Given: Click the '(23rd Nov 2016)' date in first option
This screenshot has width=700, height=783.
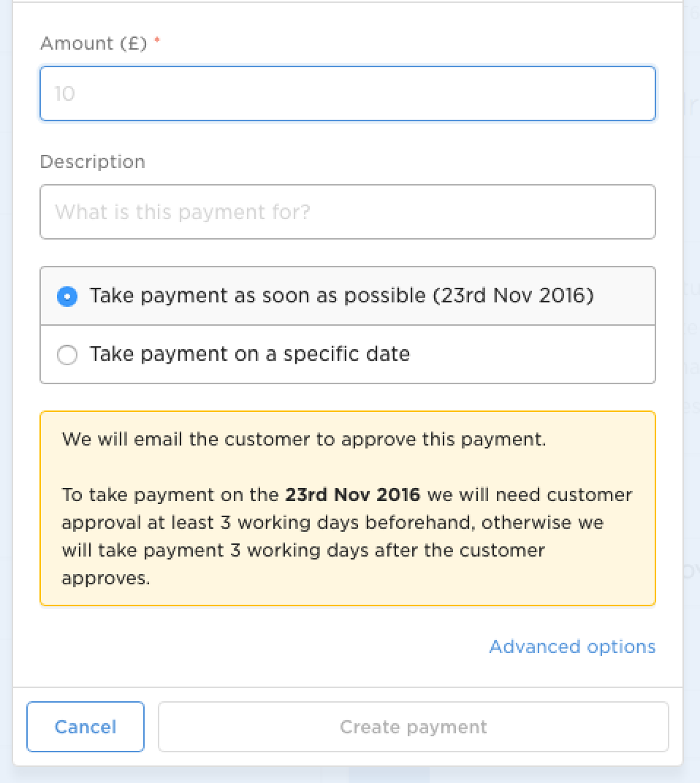Looking at the screenshot, I should [513, 296].
